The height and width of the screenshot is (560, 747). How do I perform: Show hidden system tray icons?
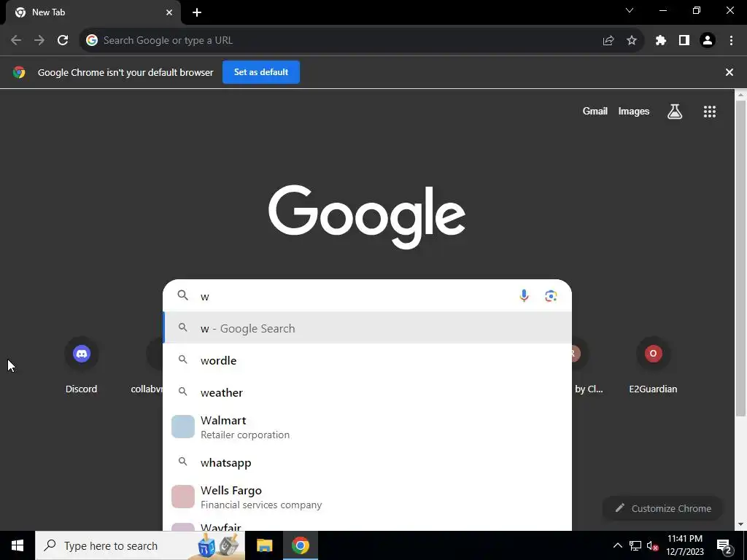(617, 545)
